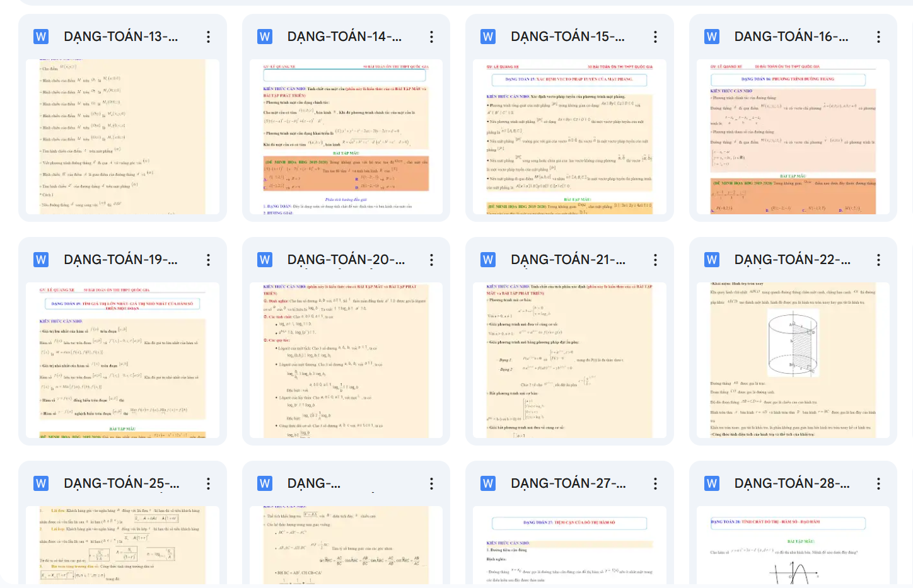The width and height of the screenshot is (913, 588).
Task: Click the DẠNG-TOÁN-16 preview thumbnail
Action: pos(793,137)
